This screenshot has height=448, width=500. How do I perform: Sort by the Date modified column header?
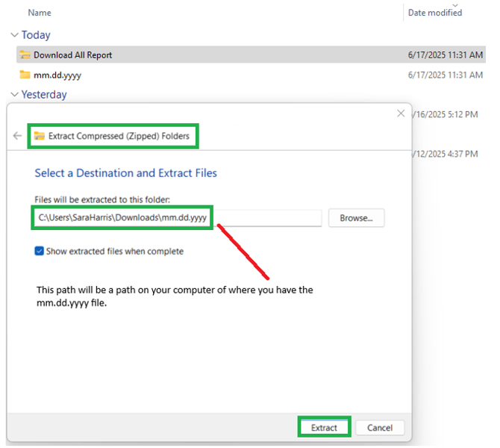(x=435, y=13)
